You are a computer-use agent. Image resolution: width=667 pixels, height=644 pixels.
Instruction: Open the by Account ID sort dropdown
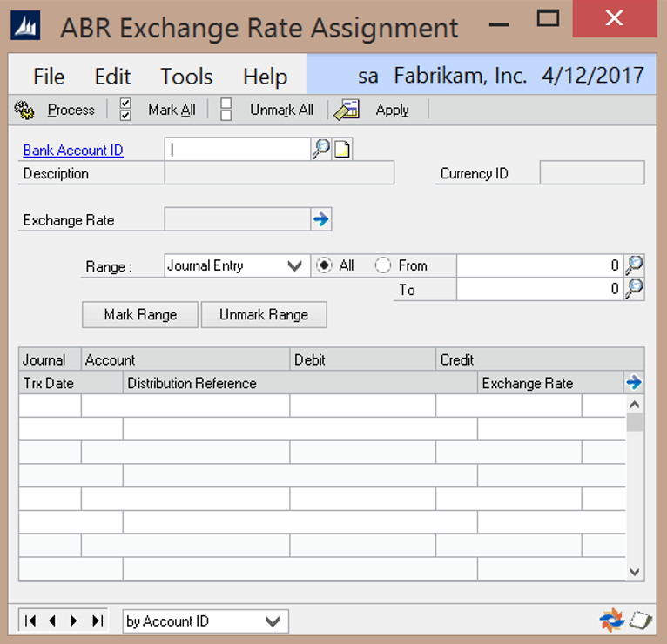[x=274, y=621]
